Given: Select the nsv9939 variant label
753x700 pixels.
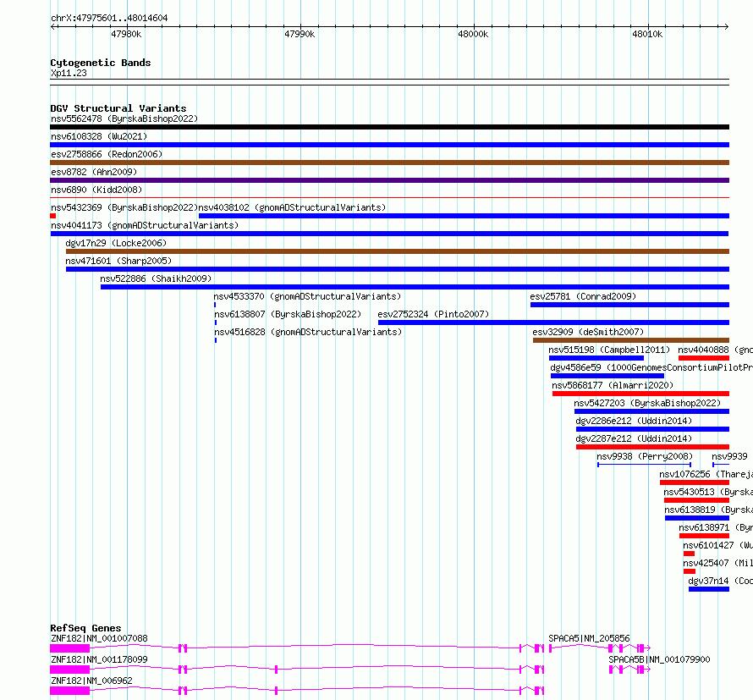Looking at the screenshot, I should pyautogui.click(x=729, y=456).
